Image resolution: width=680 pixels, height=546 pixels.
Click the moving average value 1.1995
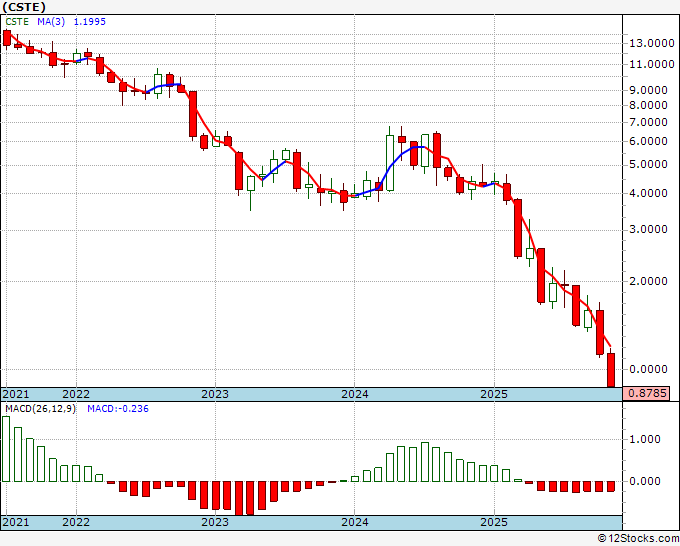point(89,21)
